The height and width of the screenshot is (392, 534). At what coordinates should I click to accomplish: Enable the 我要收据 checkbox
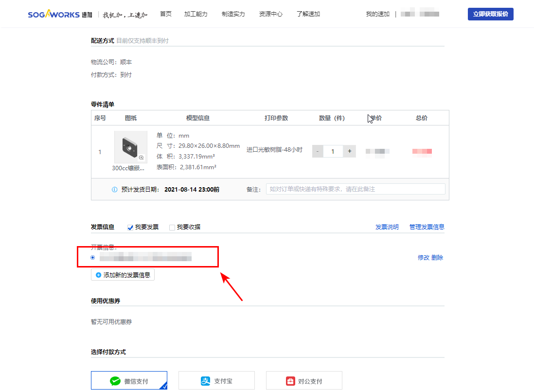(172, 227)
